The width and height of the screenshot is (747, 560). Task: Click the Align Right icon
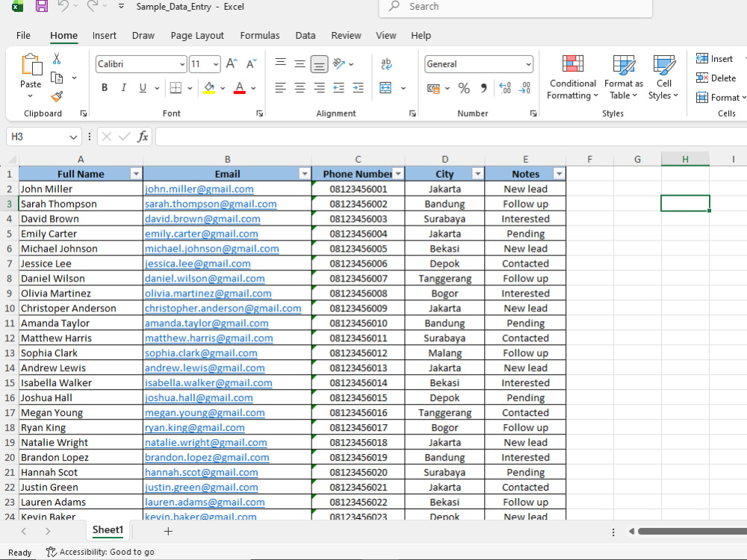coord(319,87)
